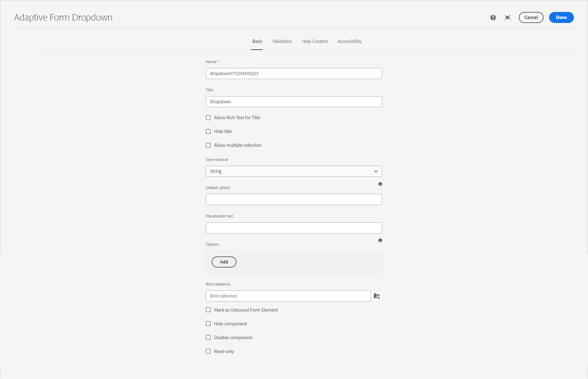
Task: Click the info icon above Options
Action: pyautogui.click(x=380, y=240)
